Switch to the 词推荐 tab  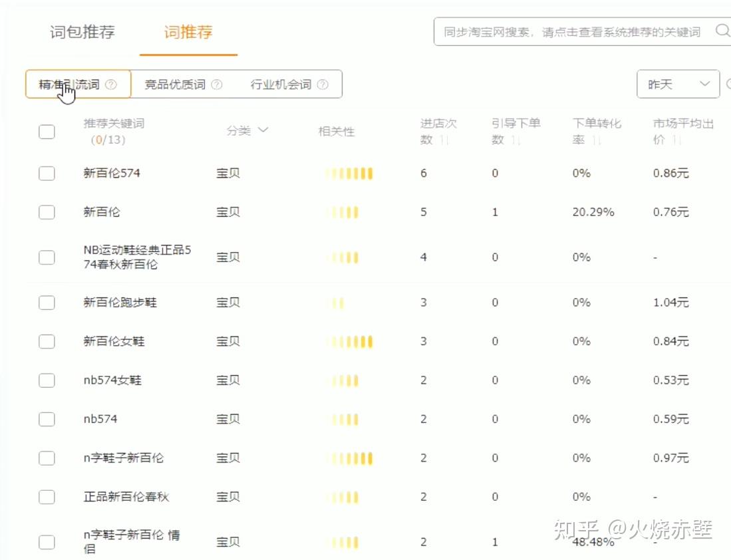(x=188, y=32)
